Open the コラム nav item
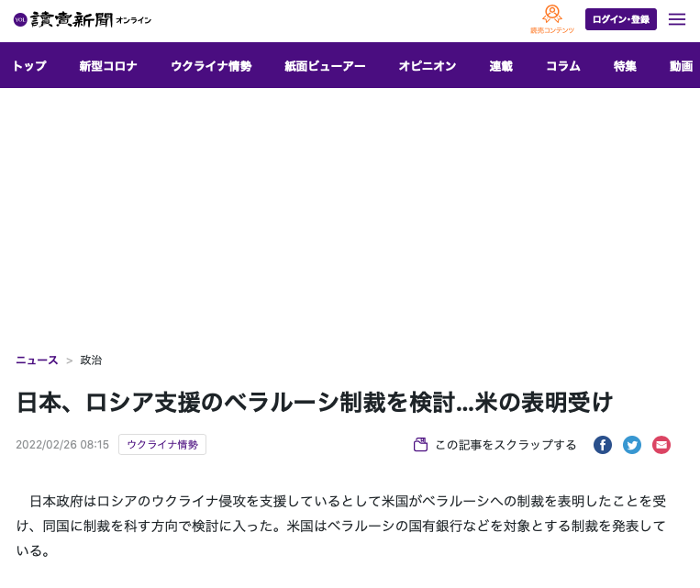700x588 pixels. click(563, 66)
